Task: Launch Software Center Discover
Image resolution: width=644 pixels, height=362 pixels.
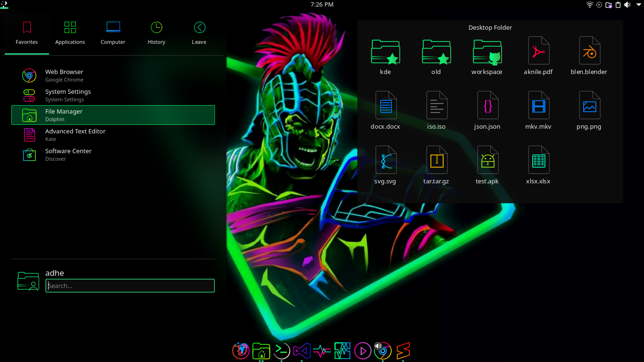Action: (x=113, y=155)
